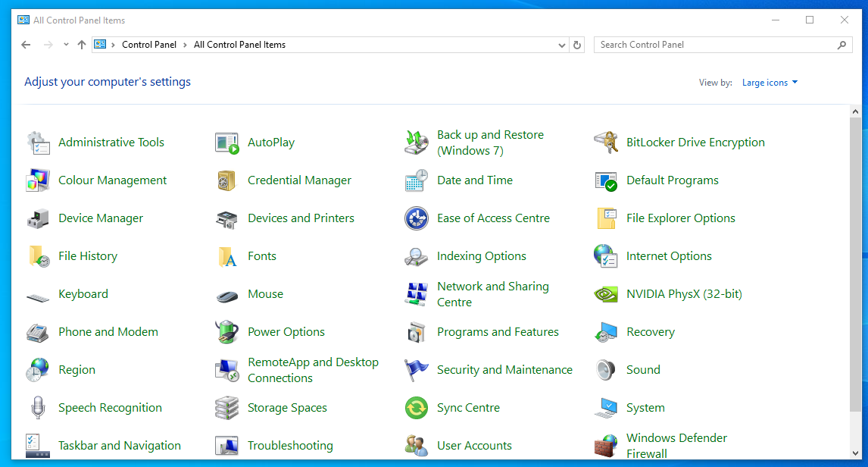Expand chevron before Control Panel breadcrumb
Viewport: 868px width, 467px height.
[114, 45]
